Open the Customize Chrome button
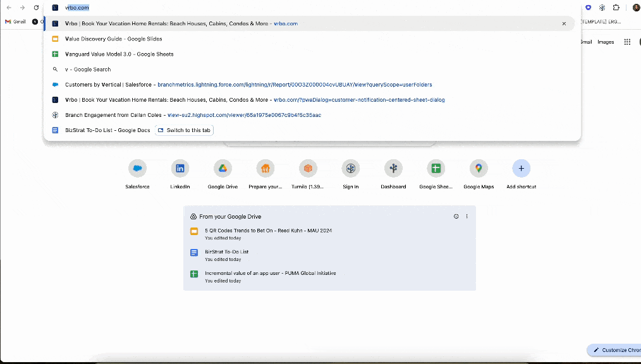The height and width of the screenshot is (364, 641). (614, 350)
